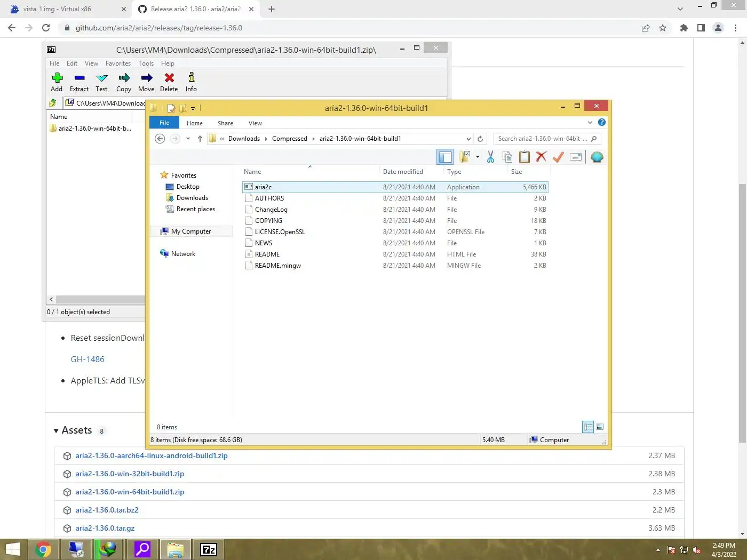
Task: Open the dropdown arrow beside folder options icon
Action: [x=478, y=157]
